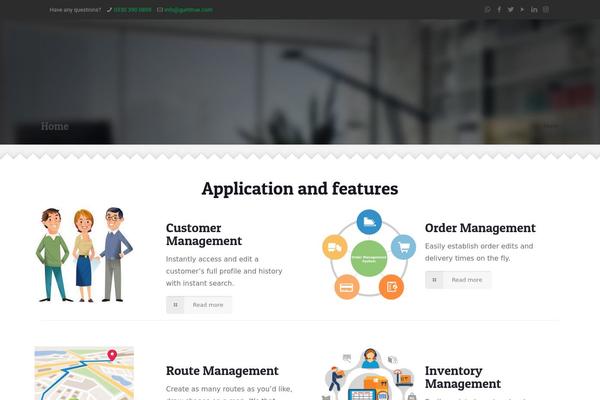600x400 pixels.
Task: Click the blue shoe icon in order diagram
Action: 369,222
